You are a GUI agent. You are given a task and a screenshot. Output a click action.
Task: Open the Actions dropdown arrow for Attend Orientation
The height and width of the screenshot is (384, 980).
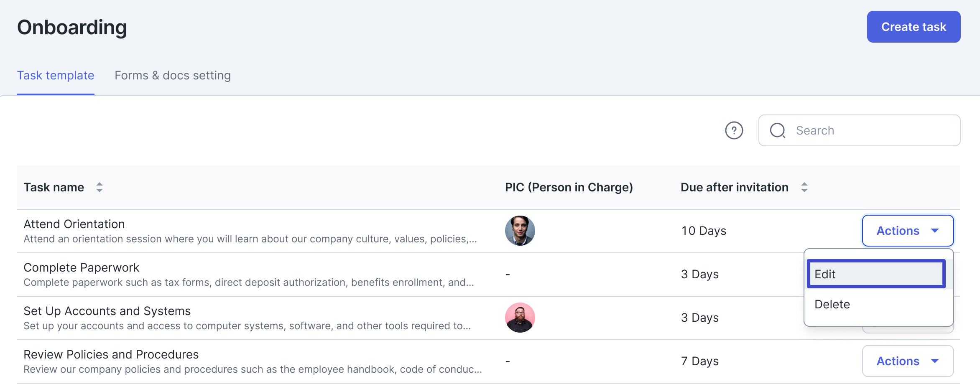936,230
